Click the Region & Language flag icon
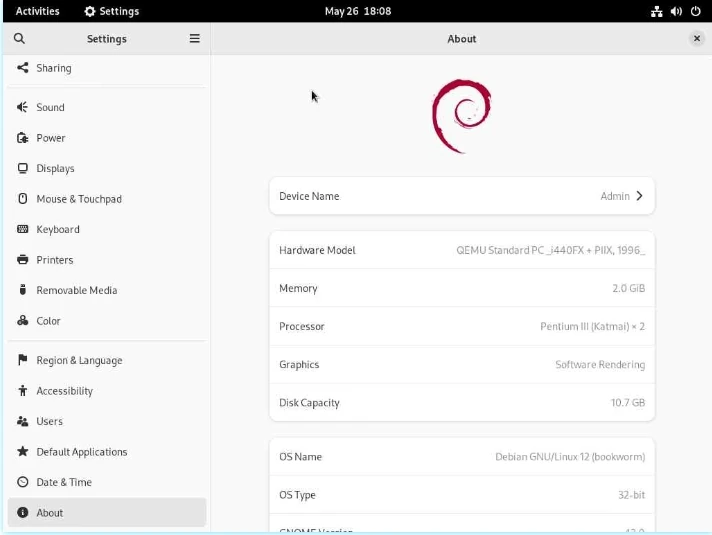The image size is (712, 535). (x=23, y=360)
